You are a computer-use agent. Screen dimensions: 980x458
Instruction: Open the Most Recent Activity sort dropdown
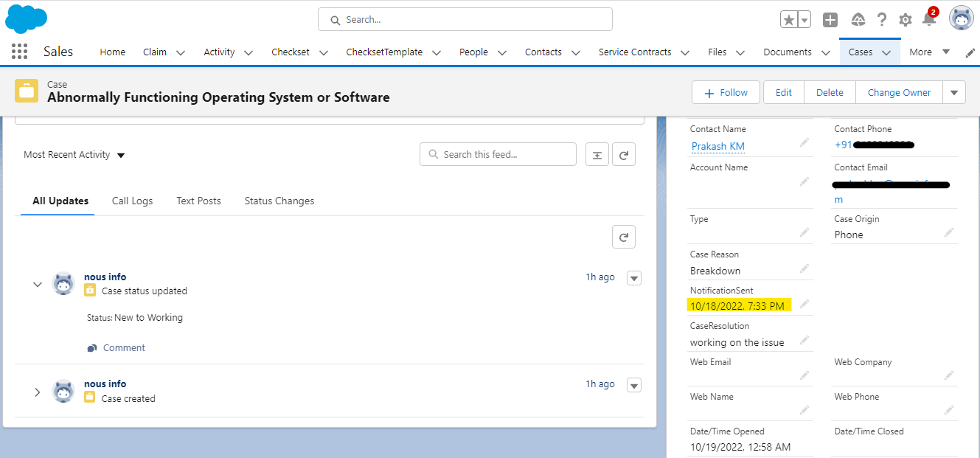(x=74, y=155)
